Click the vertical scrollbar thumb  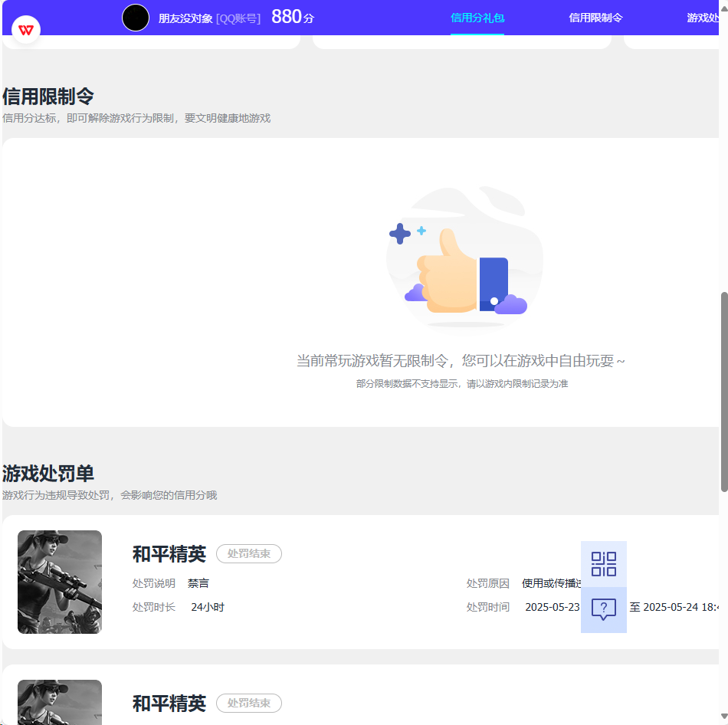click(x=724, y=392)
